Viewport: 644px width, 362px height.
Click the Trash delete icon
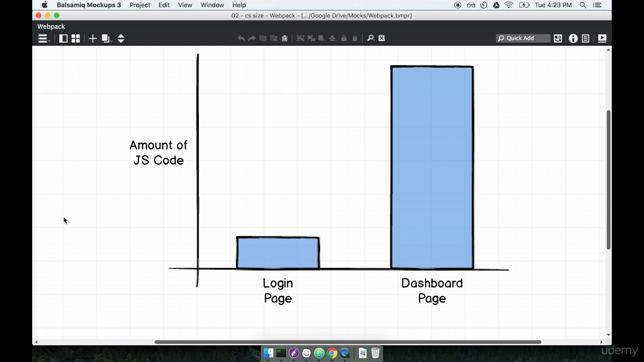point(354,38)
